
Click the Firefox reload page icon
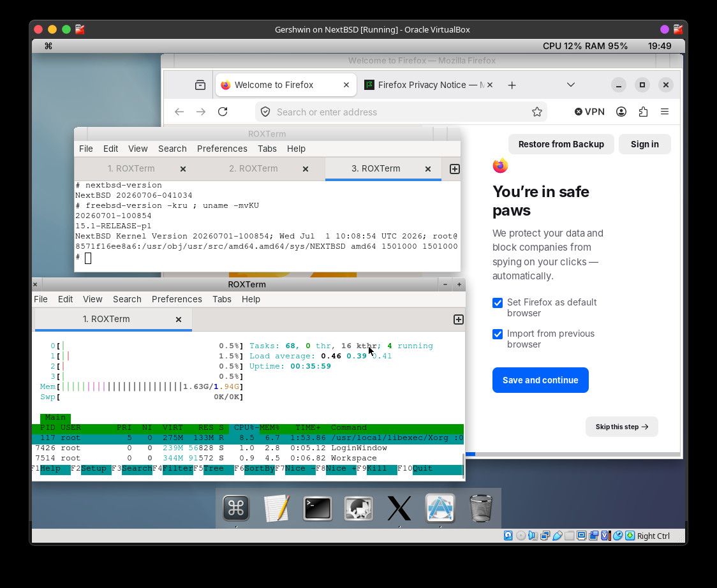coord(223,112)
